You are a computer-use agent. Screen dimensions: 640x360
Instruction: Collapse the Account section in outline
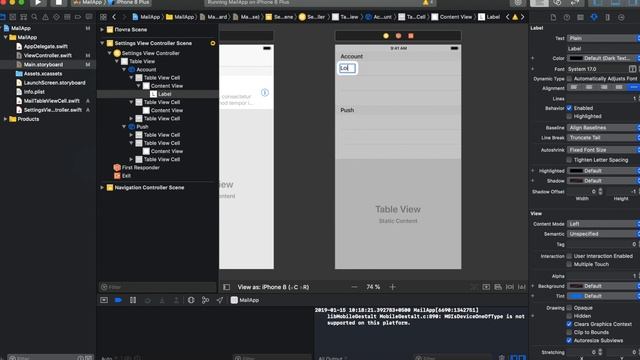point(124,70)
